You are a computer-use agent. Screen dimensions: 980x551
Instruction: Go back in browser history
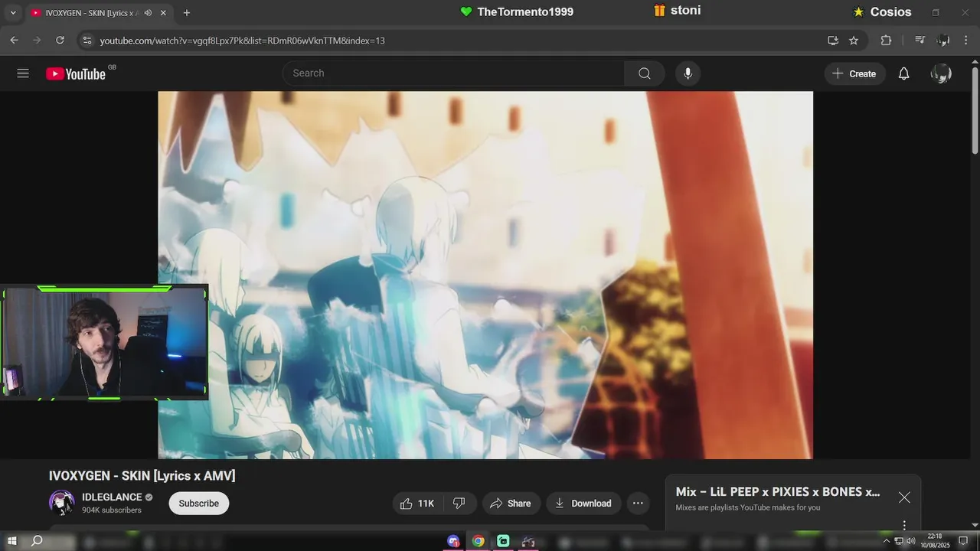click(14, 40)
